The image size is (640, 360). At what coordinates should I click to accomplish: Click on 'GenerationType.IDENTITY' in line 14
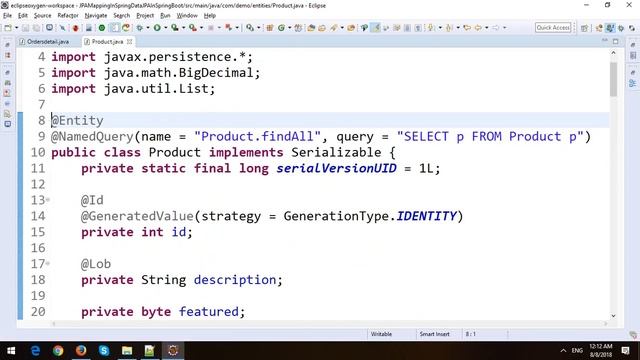[x=370, y=216]
